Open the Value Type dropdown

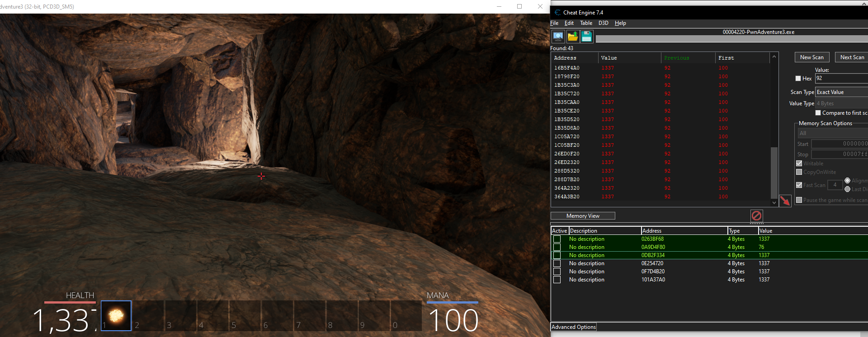[841, 103]
